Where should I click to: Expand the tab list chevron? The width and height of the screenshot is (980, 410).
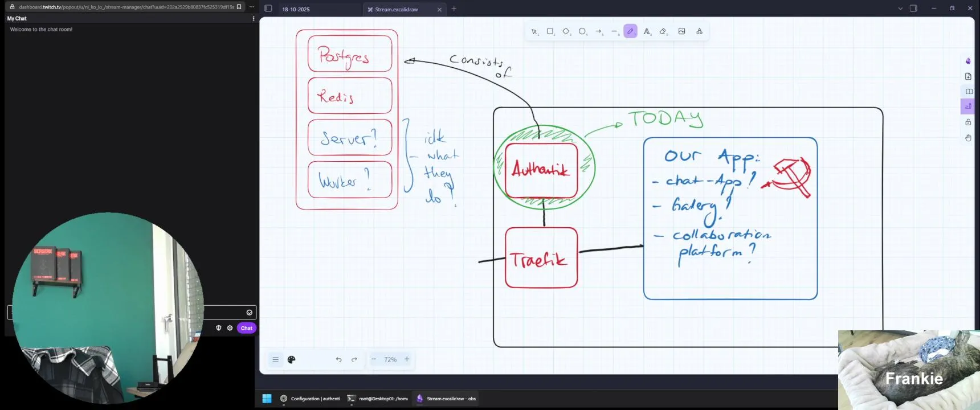[x=900, y=9]
